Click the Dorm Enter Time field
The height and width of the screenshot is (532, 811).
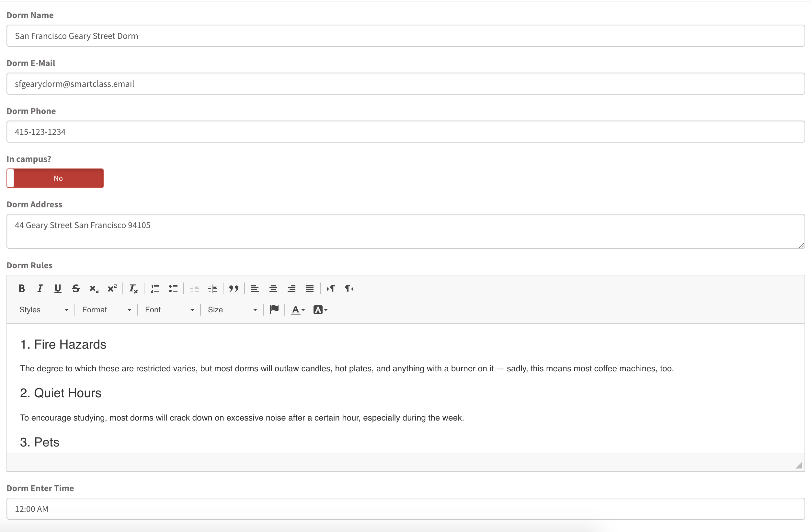pyautogui.click(x=405, y=509)
